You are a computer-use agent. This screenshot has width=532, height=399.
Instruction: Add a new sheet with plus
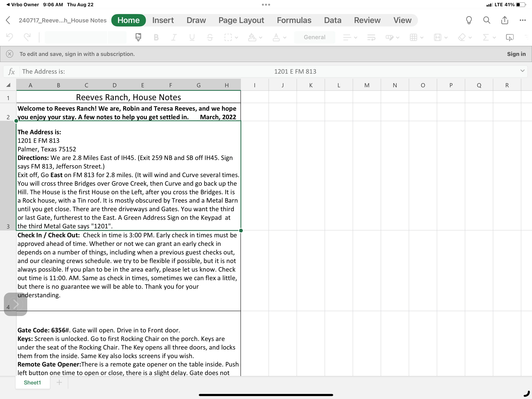tap(59, 382)
